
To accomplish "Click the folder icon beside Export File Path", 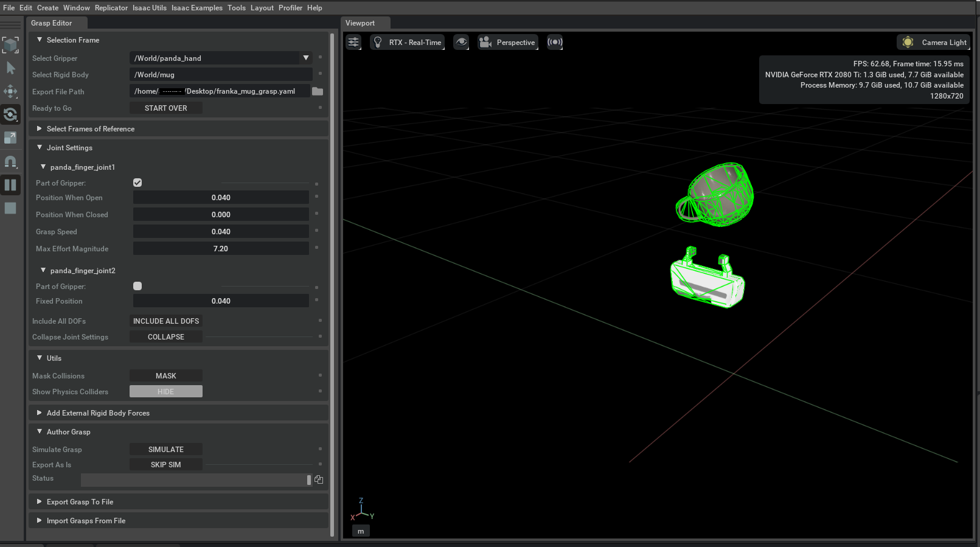I will point(318,91).
